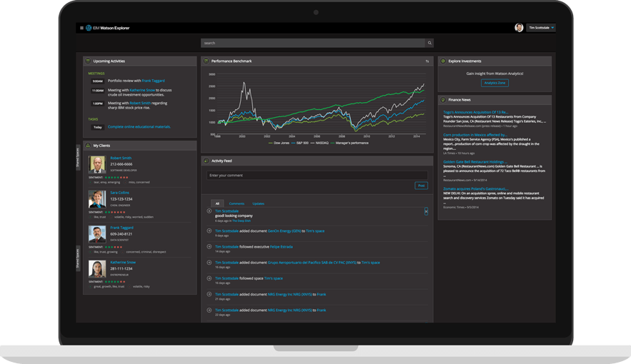631x364 pixels.
Task: Click the arrow icon for Felipe Estrada entry
Action: tap(209, 247)
